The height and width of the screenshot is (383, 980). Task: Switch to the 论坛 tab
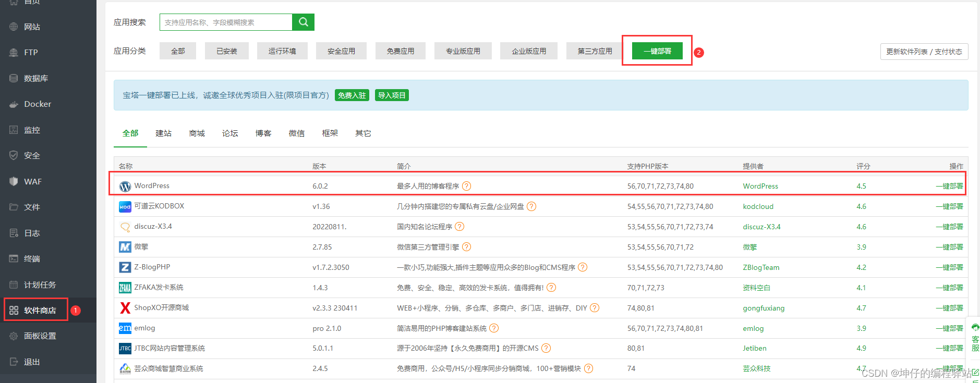tap(230, 133)
